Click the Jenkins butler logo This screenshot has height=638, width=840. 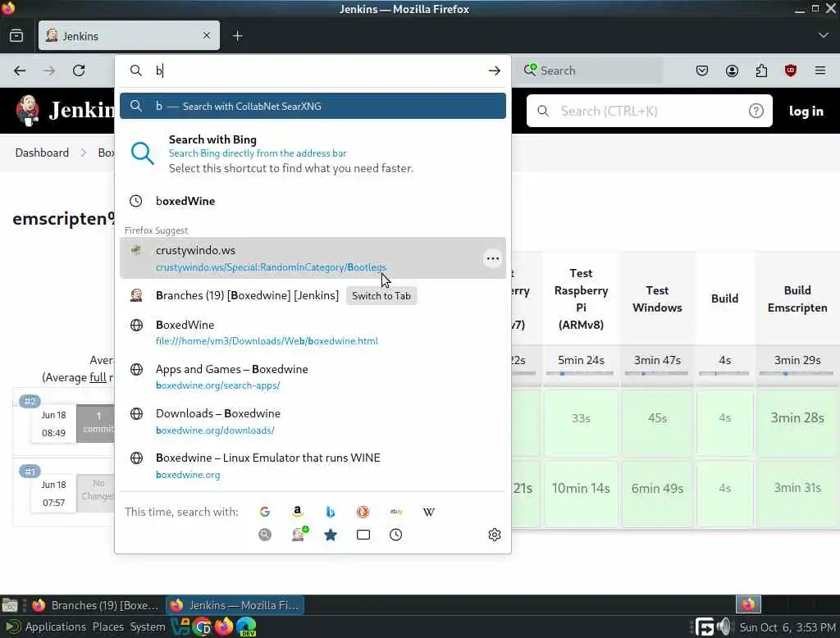pos(28,111)
